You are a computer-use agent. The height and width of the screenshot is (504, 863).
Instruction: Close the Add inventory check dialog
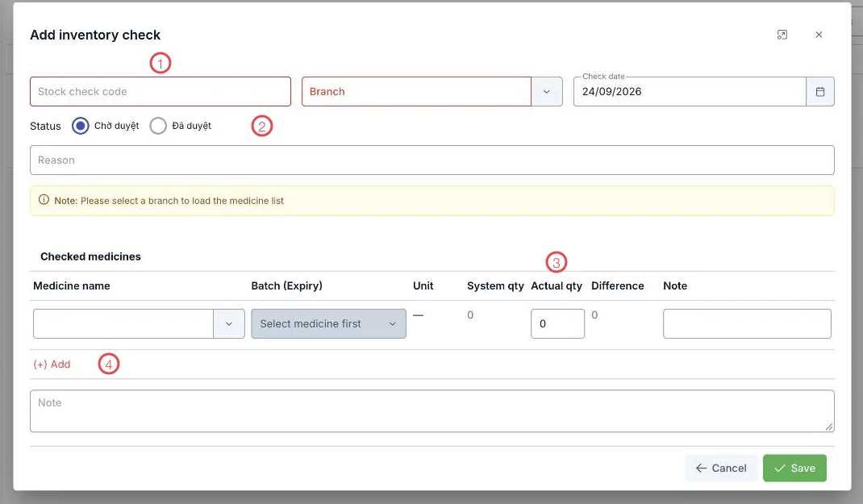[x=819, y=35]
